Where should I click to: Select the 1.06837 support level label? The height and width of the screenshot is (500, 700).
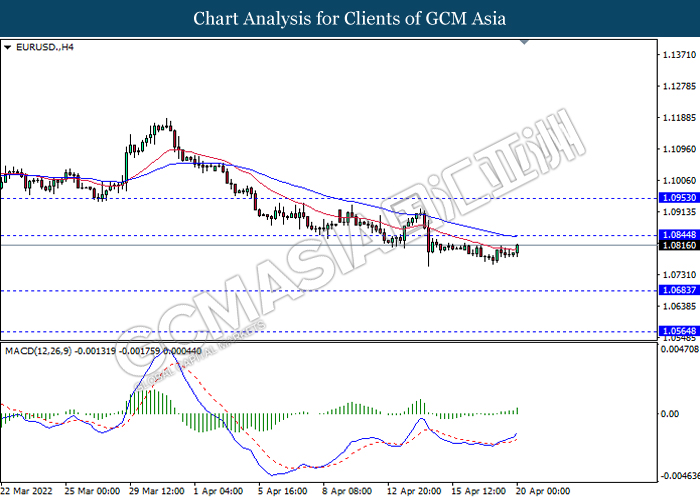tap(679, 290)
